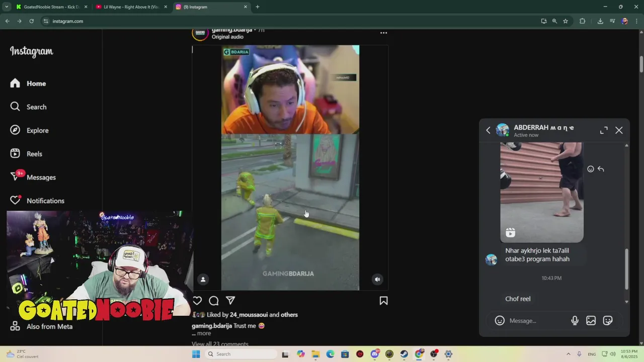
Task: Open 24_moussaoui's profile from likes
Action: (249, 315)
